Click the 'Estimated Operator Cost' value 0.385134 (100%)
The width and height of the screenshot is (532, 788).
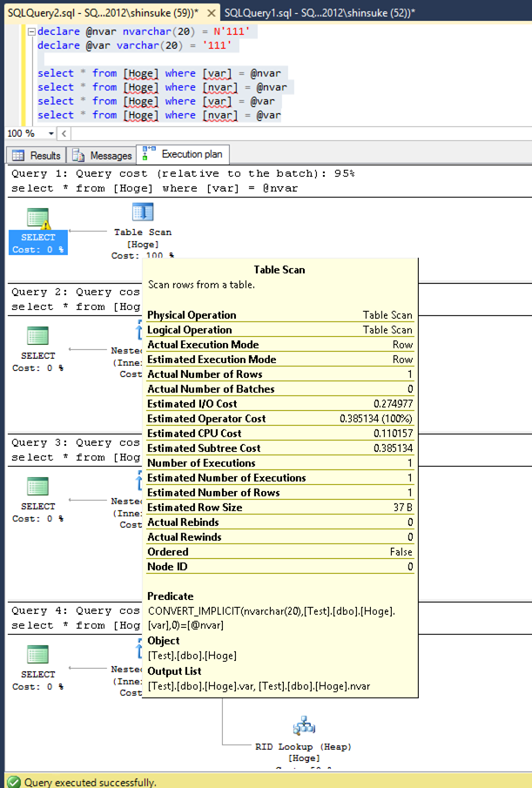coord(376,419)
